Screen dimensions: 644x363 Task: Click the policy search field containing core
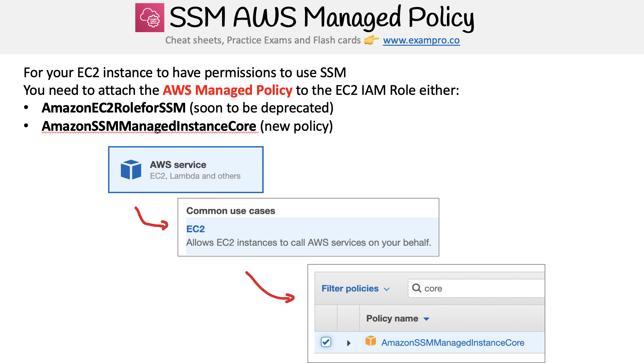pyautogui.click(x=476, y=288)
